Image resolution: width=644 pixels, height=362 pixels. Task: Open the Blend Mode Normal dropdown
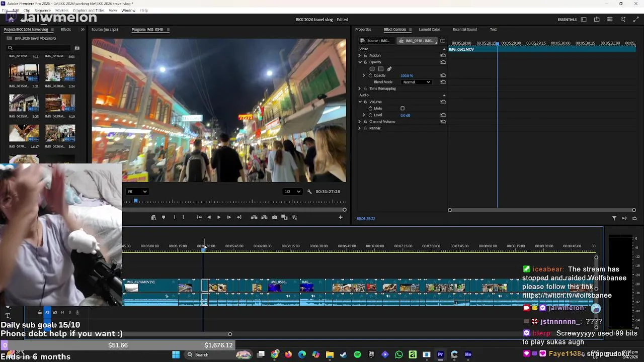(x=417, y=82)
